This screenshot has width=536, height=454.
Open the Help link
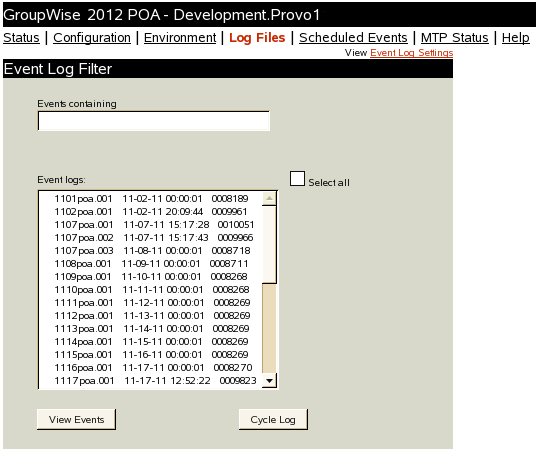(x=515, y=38)
